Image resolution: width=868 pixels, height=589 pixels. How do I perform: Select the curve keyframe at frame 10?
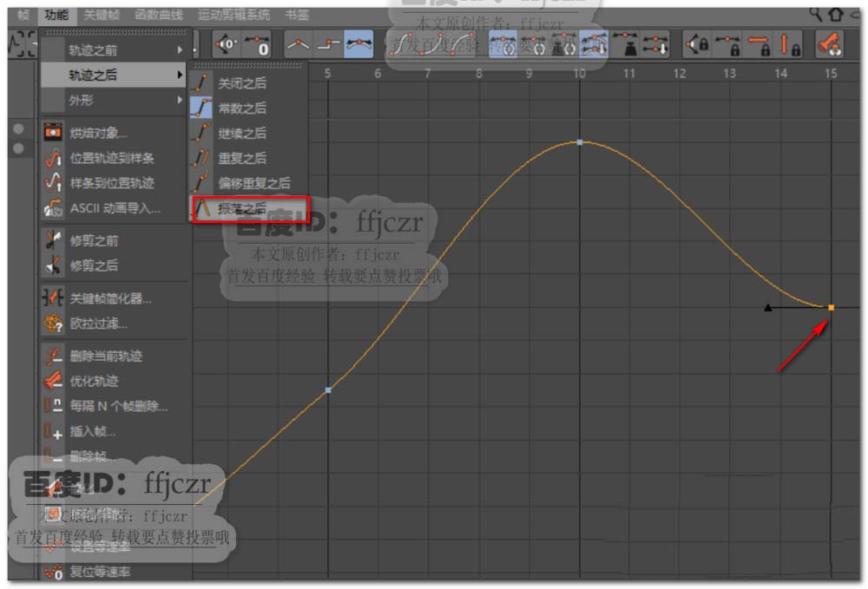[580, 142]
